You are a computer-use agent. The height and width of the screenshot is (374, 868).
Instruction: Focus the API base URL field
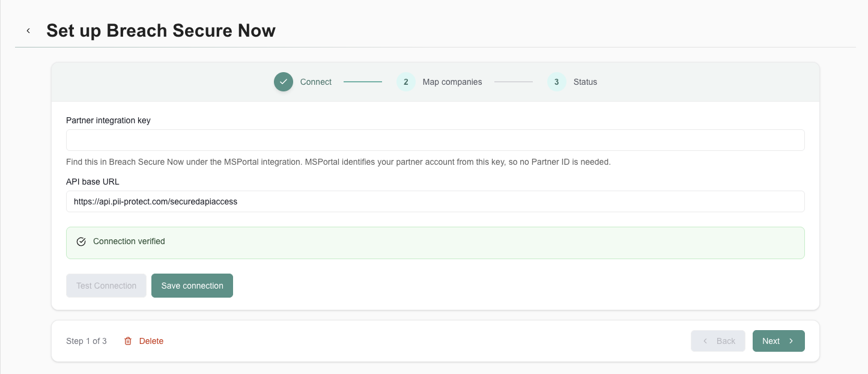[436, 201]
